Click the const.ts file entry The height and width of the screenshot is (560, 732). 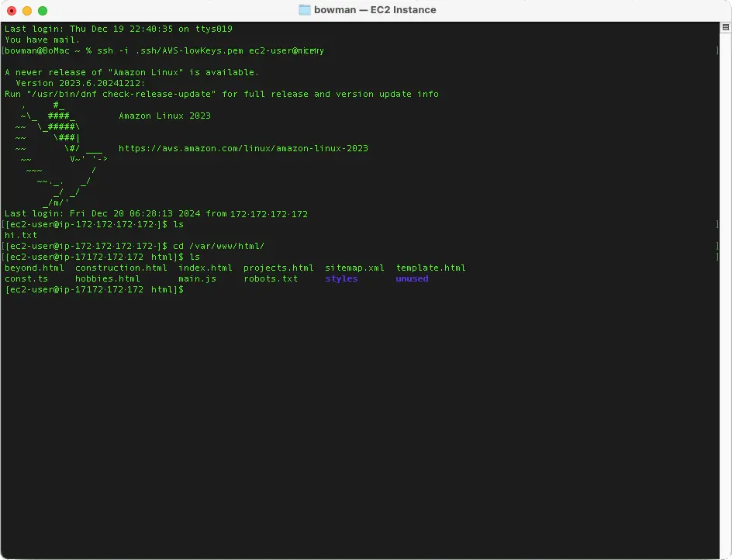click(x=26, y=278)
